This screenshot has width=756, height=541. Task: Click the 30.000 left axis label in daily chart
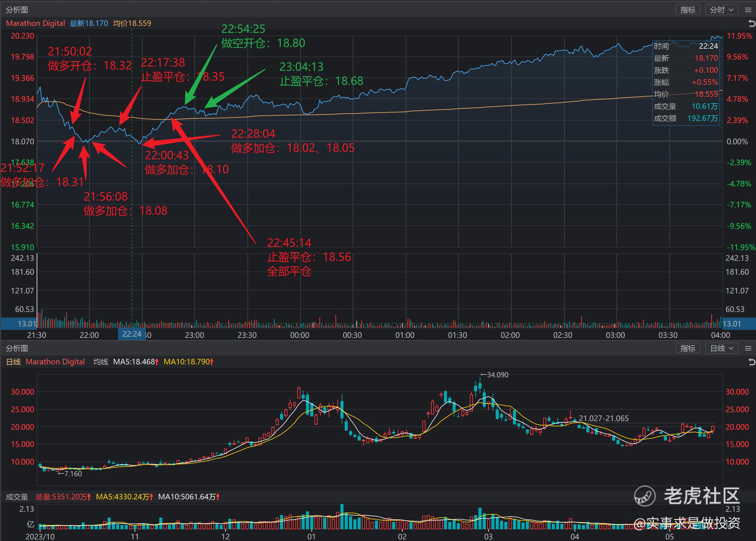[x=22, y=392]
